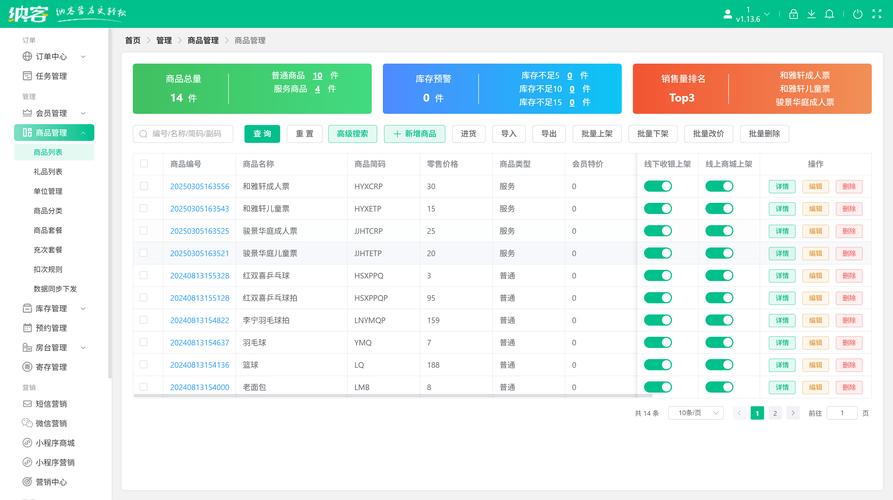Open product link 20250305163556
893x500 pixels.
(199, 186)
